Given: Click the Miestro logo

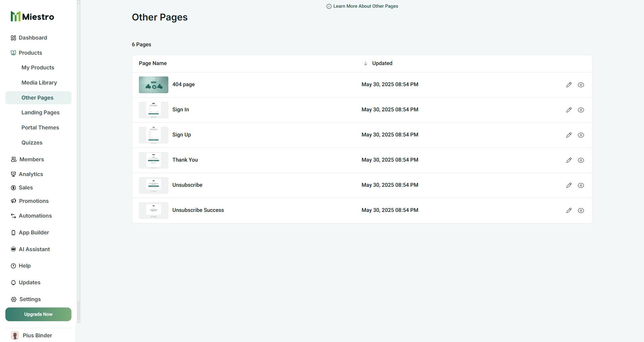Looking at the screenshot, I should pos(32,16).
